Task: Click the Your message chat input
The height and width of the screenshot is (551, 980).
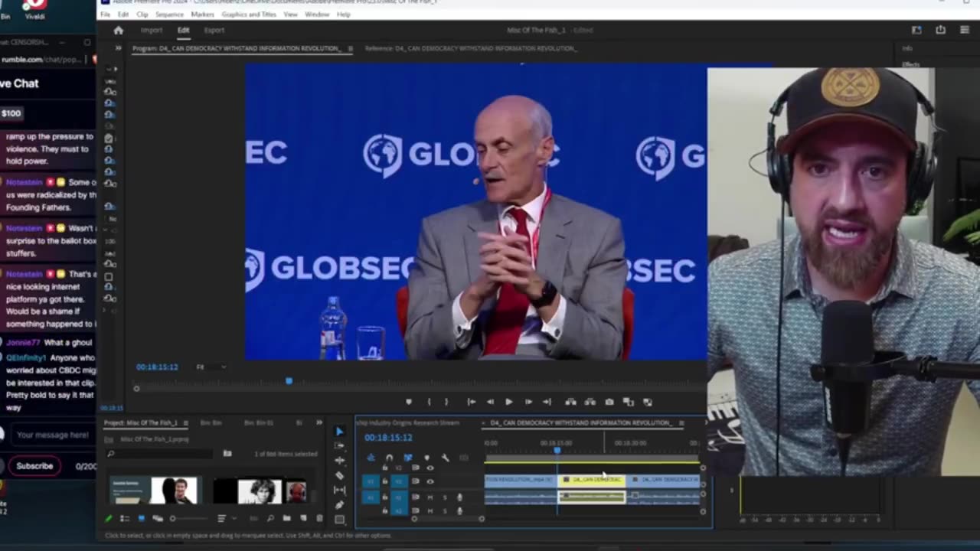Action: [53, 435]
